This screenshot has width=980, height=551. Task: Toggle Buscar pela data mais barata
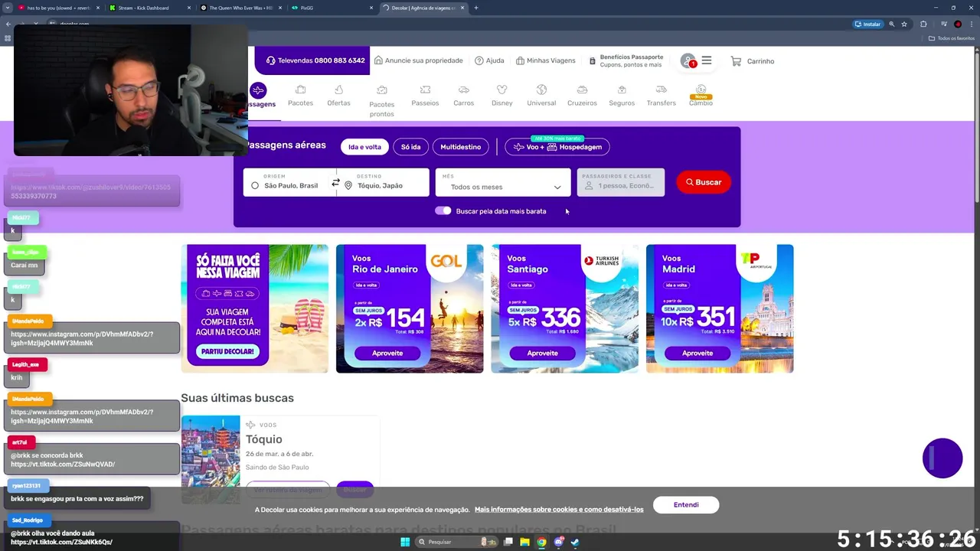(x=443, y=210)
